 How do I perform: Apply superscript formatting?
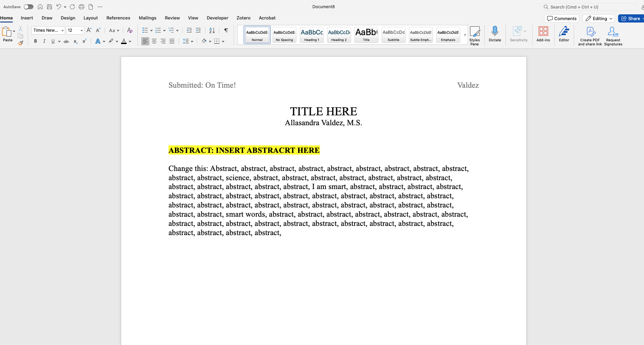point(84,41)
